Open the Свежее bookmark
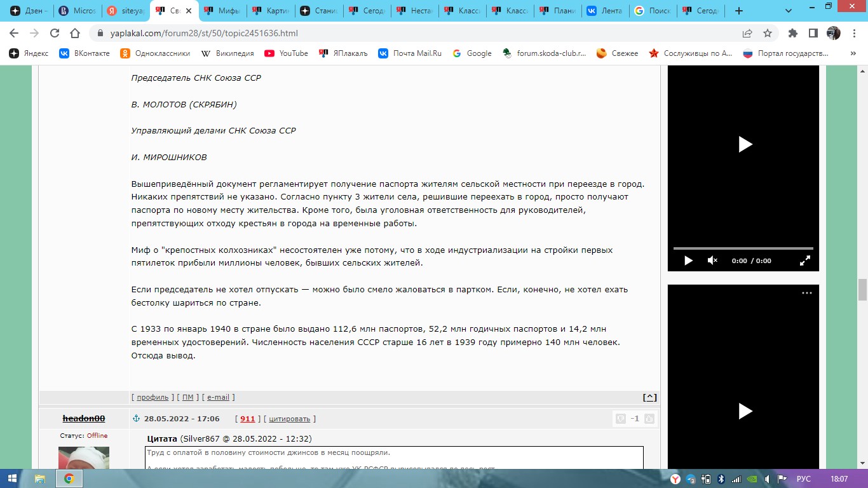Image resolution: width=868 pixels, height=488 pixels. coord(617,53)
